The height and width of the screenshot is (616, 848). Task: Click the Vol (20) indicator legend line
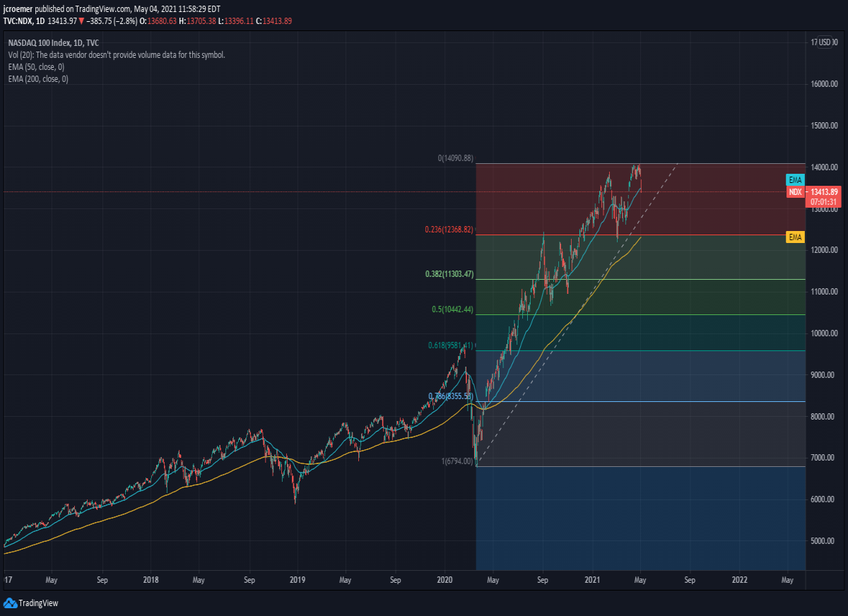coord(117,54)
